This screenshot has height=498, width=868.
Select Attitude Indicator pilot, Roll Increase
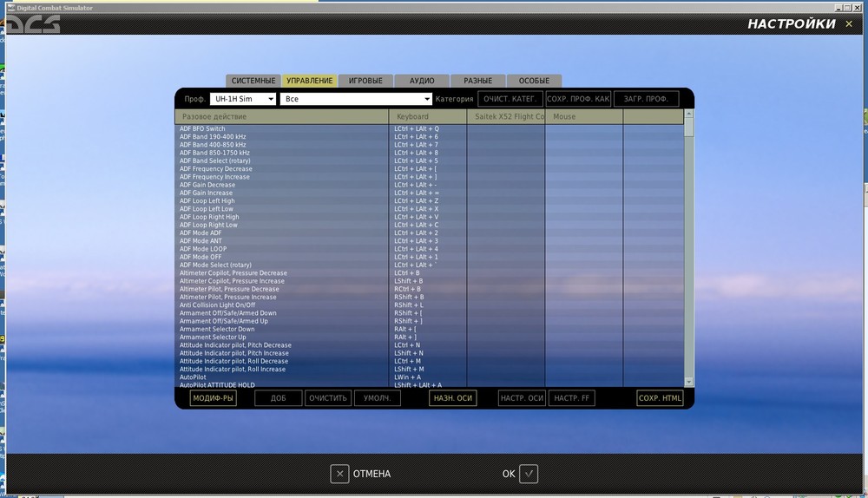[430, 369]
